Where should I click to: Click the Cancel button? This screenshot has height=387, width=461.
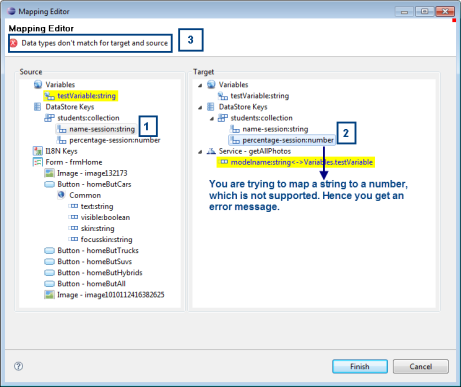421,366
